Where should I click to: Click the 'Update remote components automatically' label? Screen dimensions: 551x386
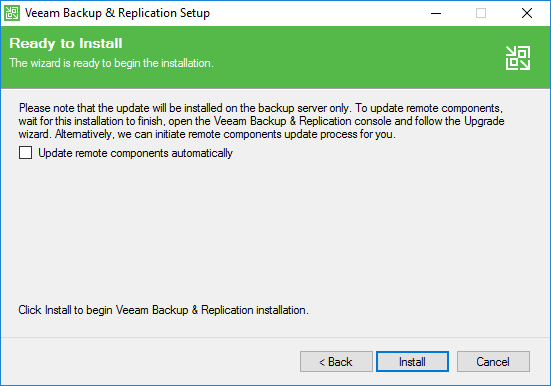pyautogui.click(x=135, y=153)
